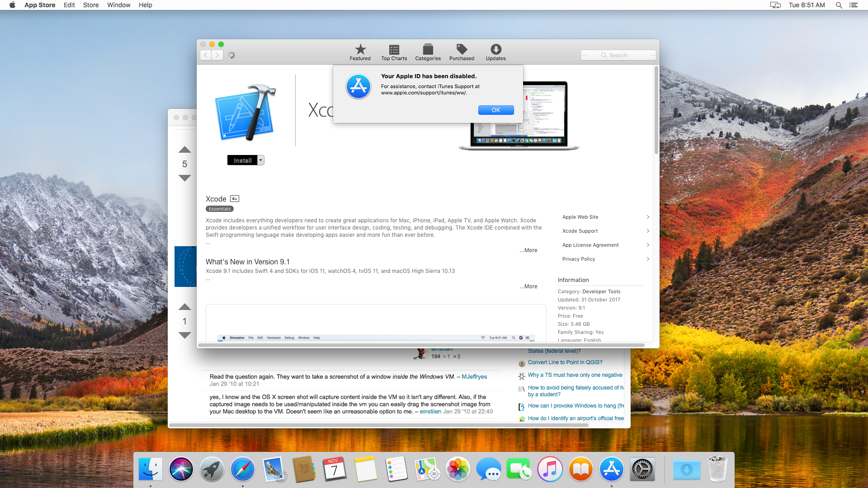This screenshot has width=868, height=488.
Task: Open Calendar showing Nov 7 in Dock
Action: click(x=335, y=469)
